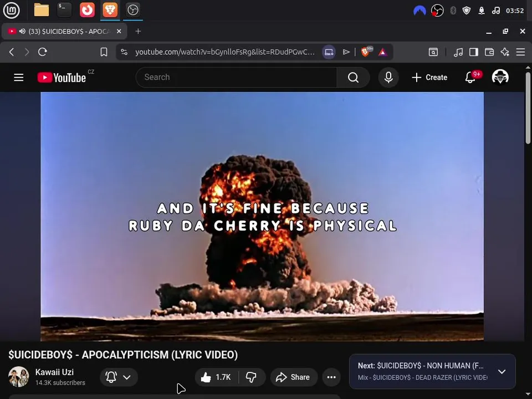Switch to Brave browser in the panel

pos(110,10)
